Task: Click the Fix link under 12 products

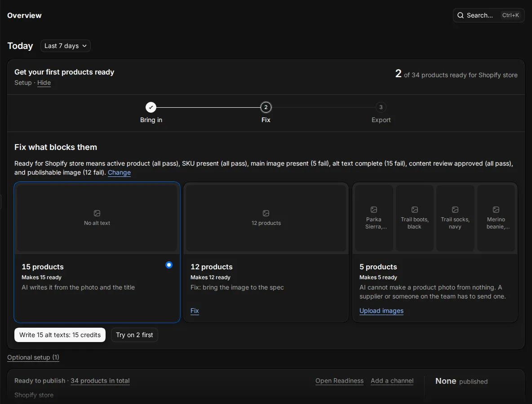Action: click(195, 311)
